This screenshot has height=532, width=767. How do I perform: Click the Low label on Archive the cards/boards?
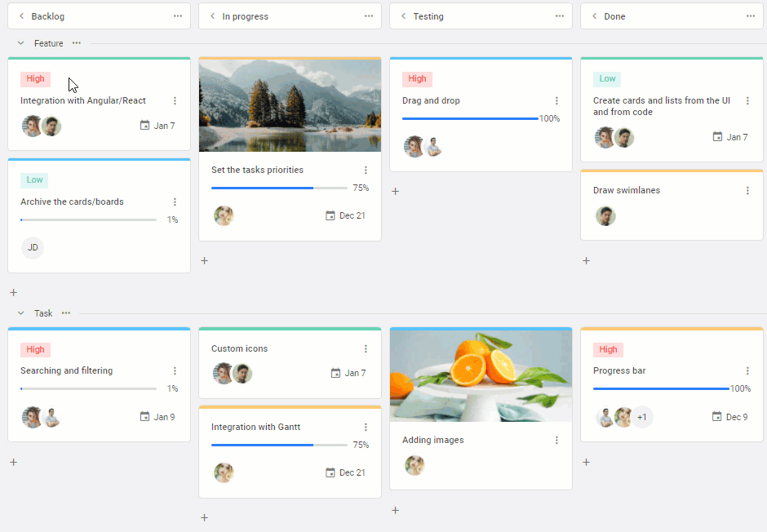point(34,180)
